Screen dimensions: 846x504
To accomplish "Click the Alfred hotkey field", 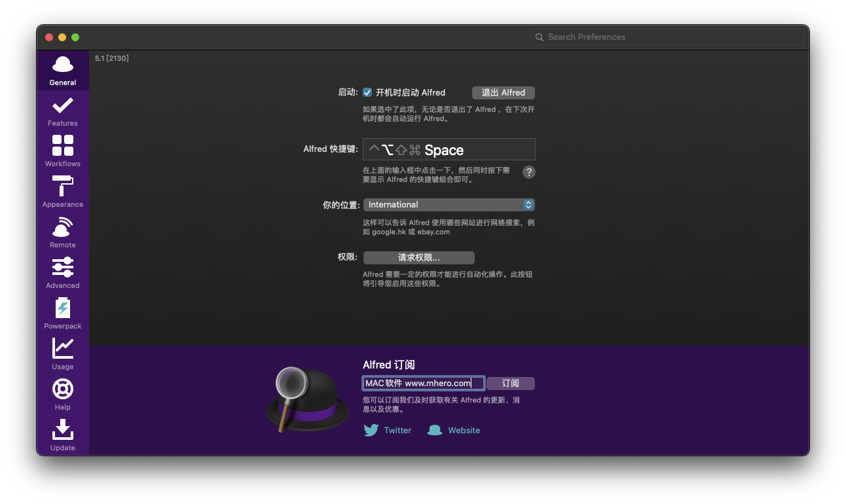I will (x=449, y=149).
